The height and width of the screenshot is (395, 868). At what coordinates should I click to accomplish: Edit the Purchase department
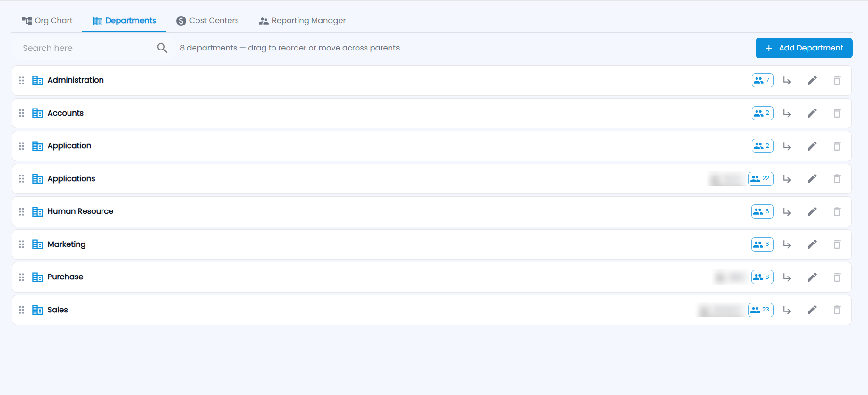pos(812,277)
